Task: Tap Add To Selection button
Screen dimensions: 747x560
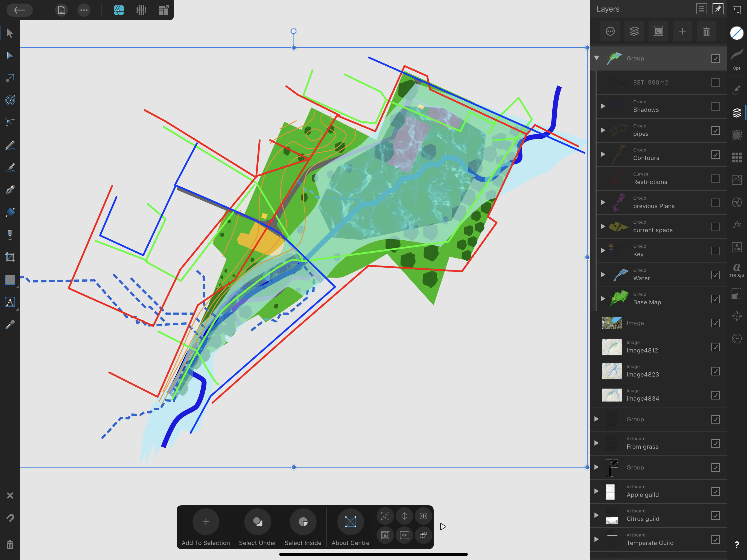Action: click(x=206, y=527)
